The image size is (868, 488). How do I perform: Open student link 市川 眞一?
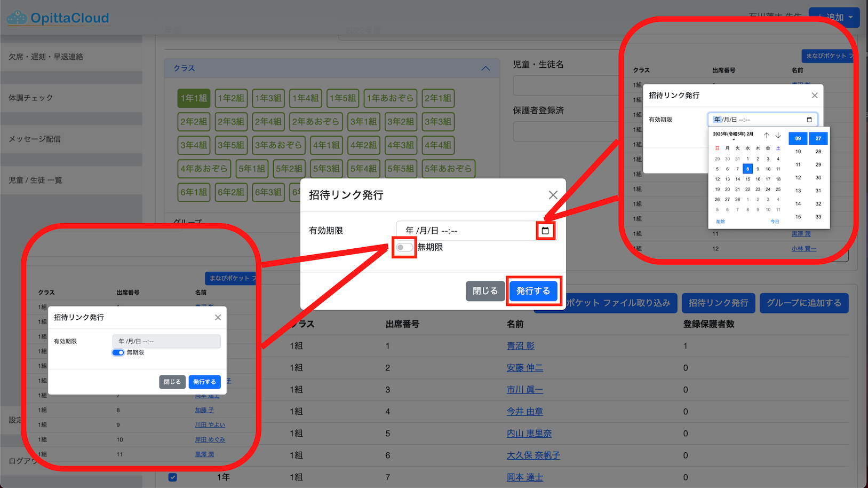pyautogui.click(x=525, y=390)
